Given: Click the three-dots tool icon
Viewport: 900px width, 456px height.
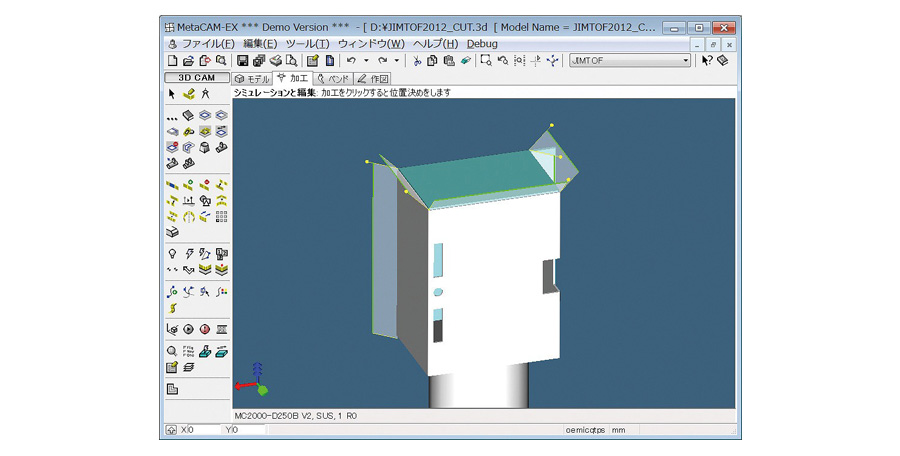Looking at the screenshot, I should (172, 116).
